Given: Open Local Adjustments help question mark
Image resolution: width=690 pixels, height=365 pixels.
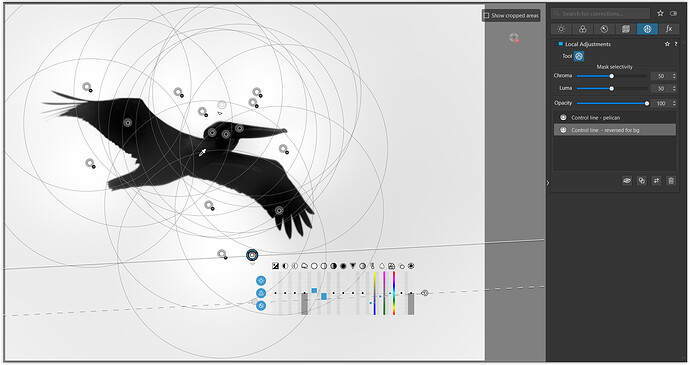Looking at the screenshot, I should point(675,44).
